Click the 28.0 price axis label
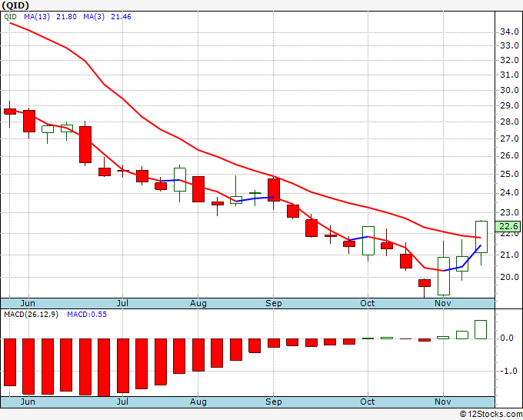523x420 pixels. coord(509,122)
